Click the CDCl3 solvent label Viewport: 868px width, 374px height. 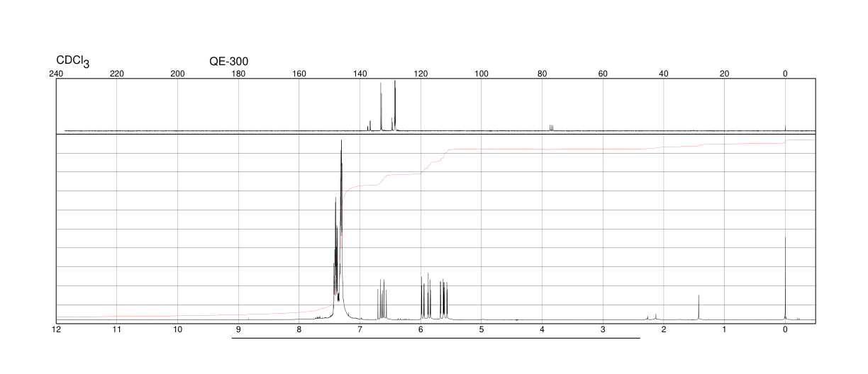pyautogui.click(x=73, y=62)
